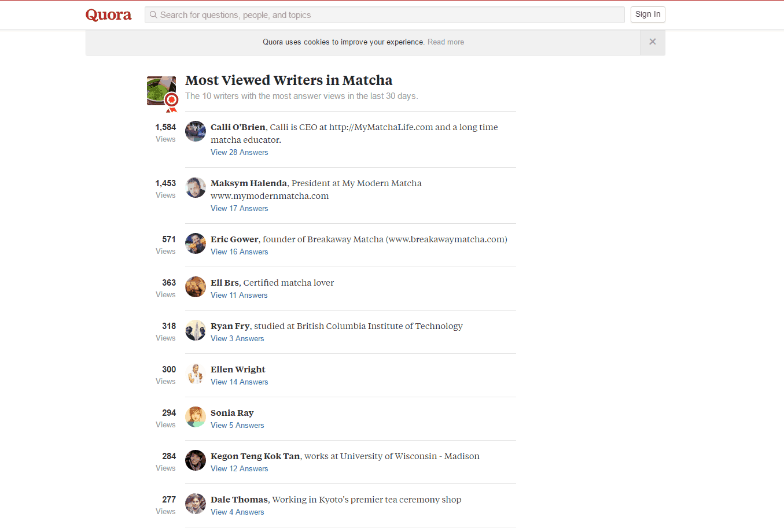
Task: Click 'Certified matcha lover' description text
Action: [x=289, y=283]
